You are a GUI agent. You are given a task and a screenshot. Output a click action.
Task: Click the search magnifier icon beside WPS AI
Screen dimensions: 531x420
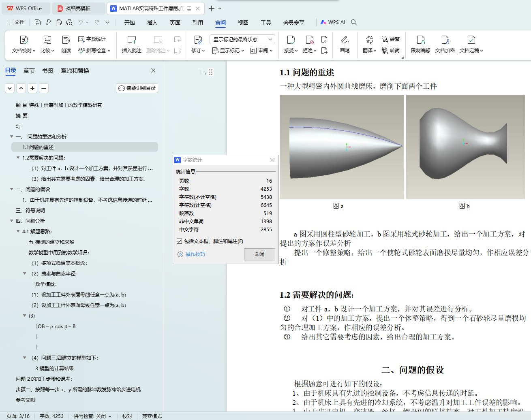(354, 22)
